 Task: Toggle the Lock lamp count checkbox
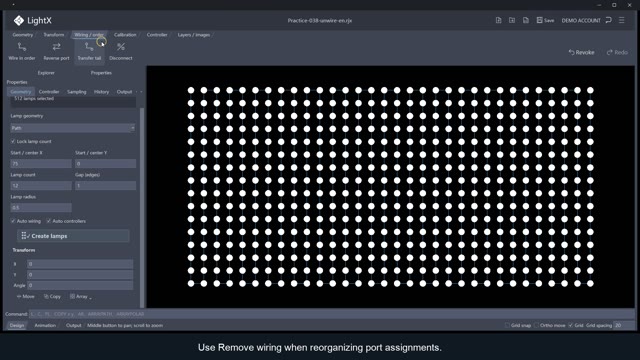tap(13, 141)
